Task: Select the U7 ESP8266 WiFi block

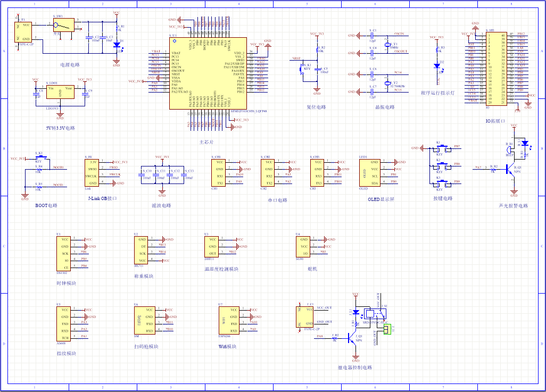Action: point(229,321)
